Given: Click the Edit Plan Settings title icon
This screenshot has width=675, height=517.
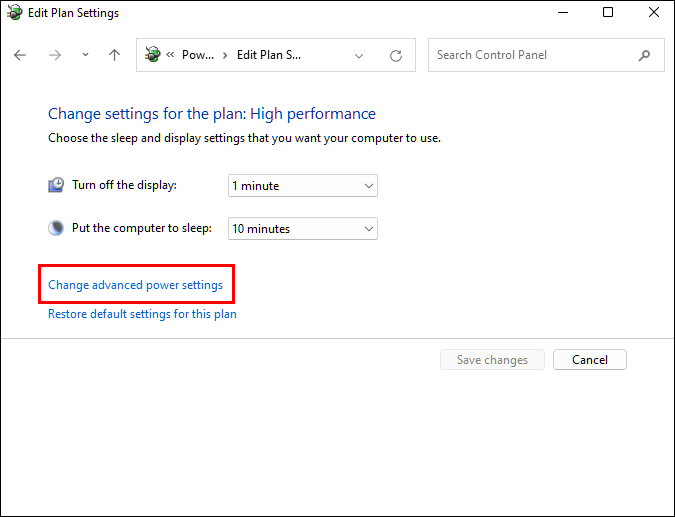Looking at the screenshot, I should pyautogui.click(x=14, y=13).
